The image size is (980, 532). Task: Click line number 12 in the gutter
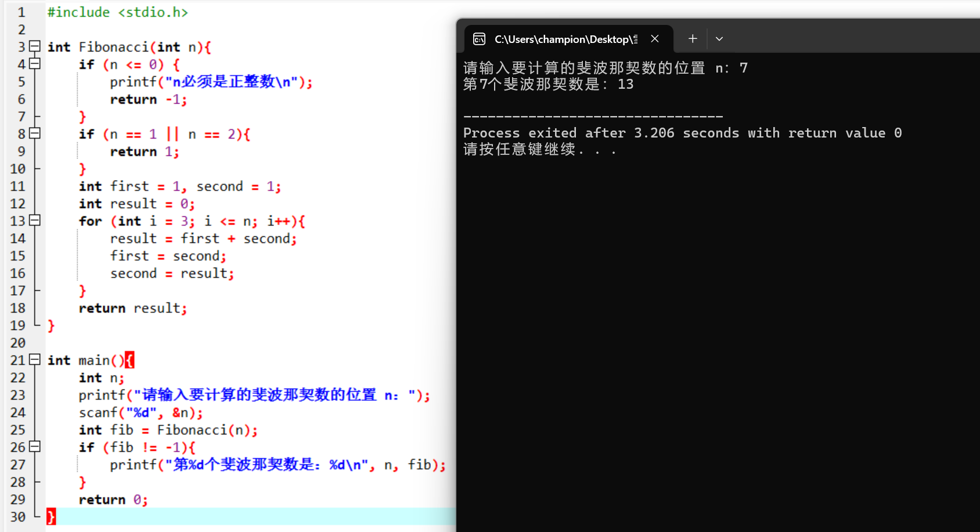[18, 204]
